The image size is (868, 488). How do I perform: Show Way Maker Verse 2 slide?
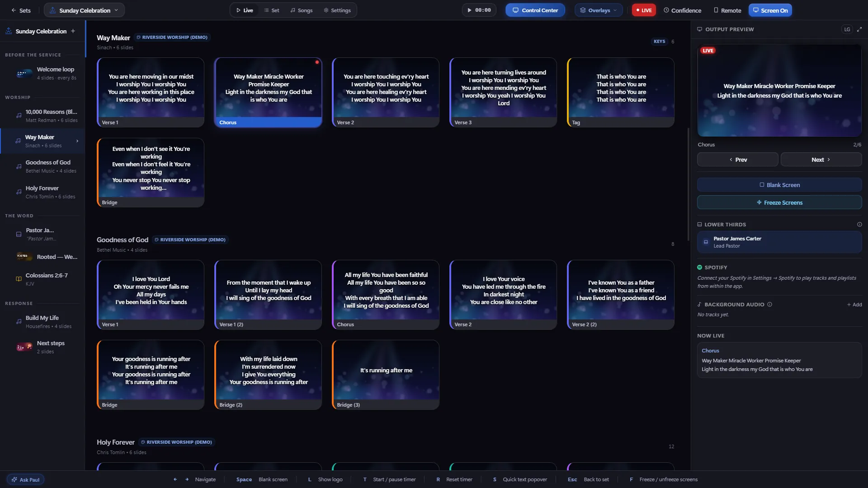pos(386,92)
